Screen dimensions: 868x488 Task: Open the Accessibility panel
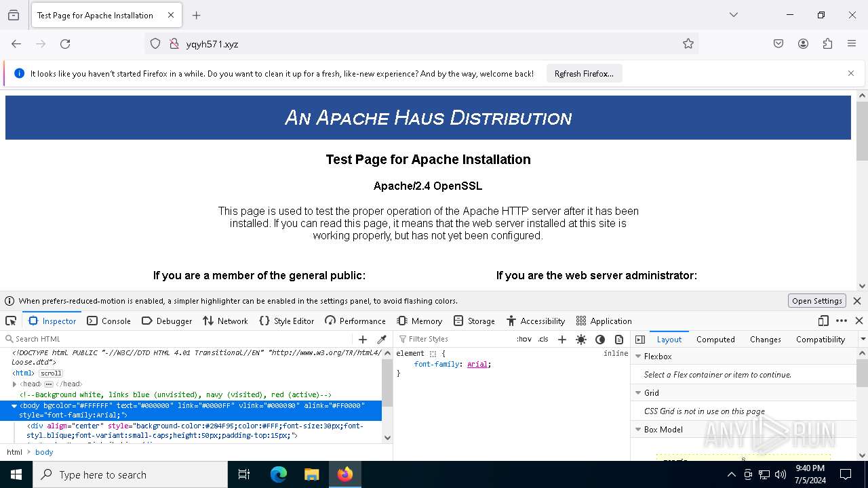536,321
